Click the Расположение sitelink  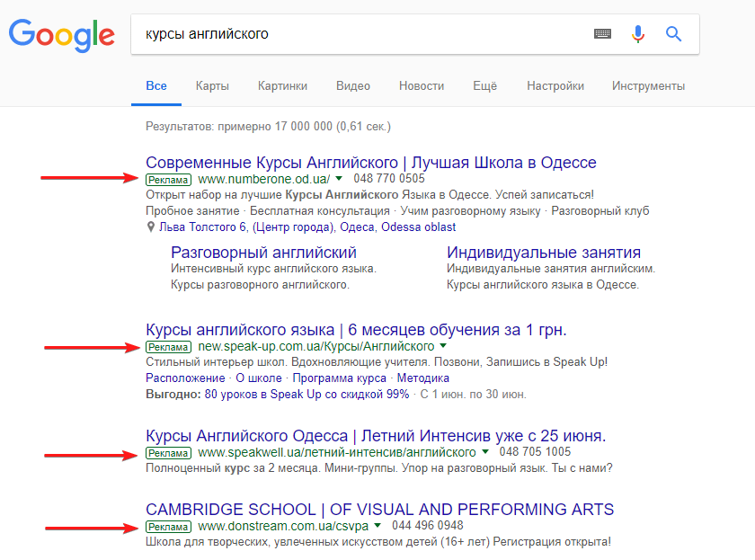pyautogui.click(x=185, y=378)
